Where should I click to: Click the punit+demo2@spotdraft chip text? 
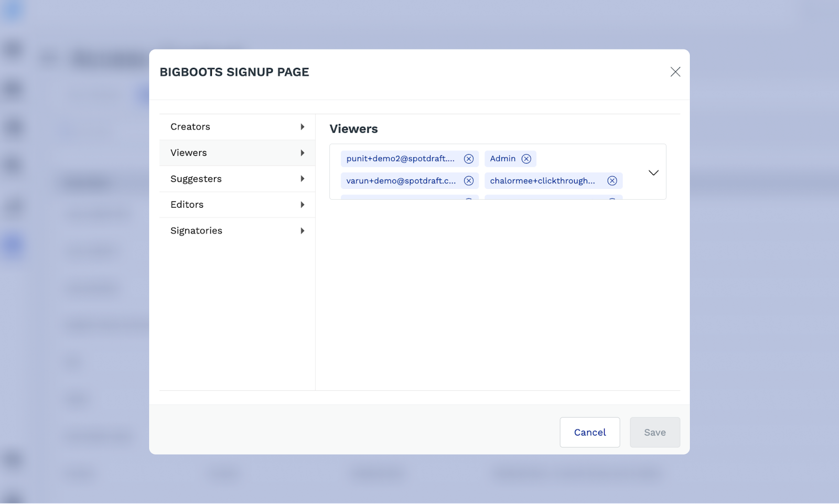coord(400,159)
